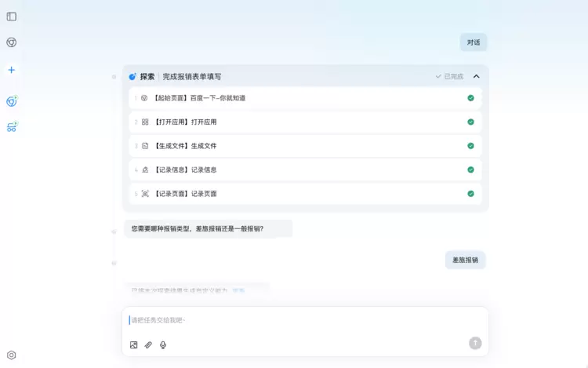This screenshot has width=588, height=368.
Task: Activate the microphone voice input icon
Action: coord(163,344)
